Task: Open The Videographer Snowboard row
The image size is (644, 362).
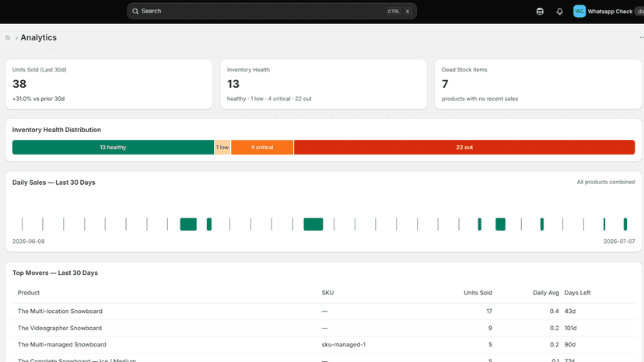Action: tap(324, 328)
